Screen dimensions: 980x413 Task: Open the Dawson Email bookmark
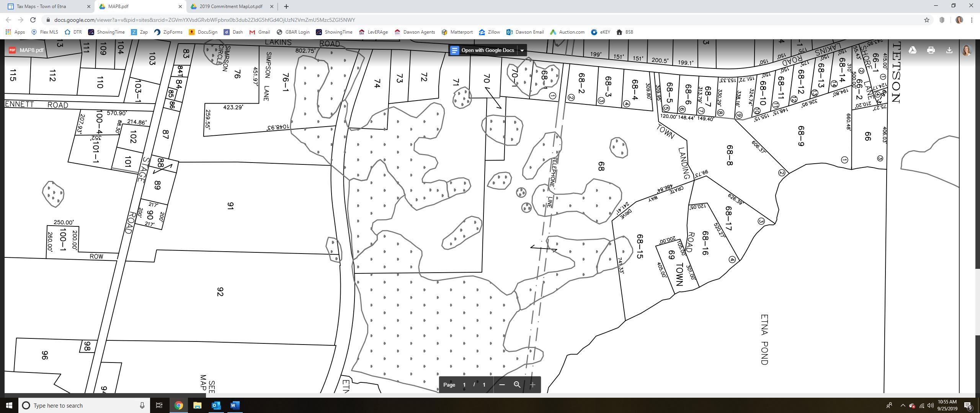pyautogui.click(x=525, y=32)
